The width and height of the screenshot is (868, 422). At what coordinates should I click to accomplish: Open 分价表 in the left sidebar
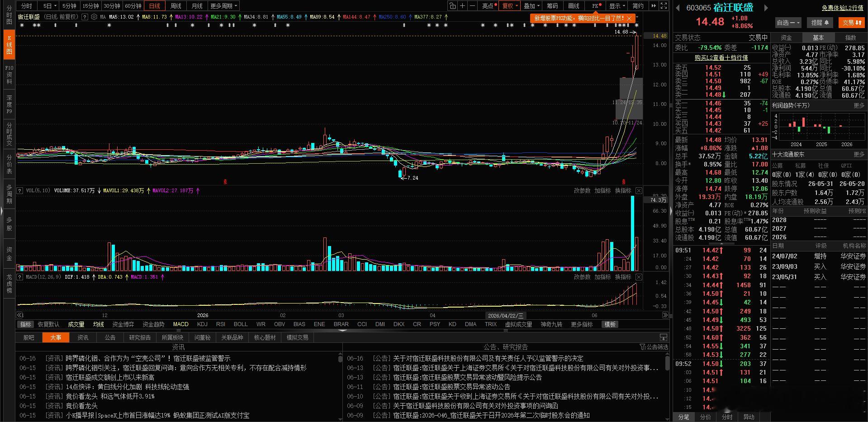[x=9, y=164]
